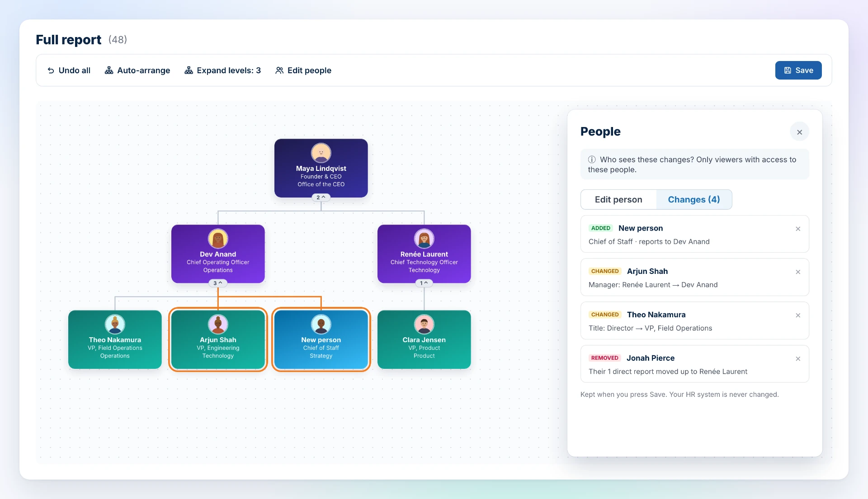Collapse Dev Anand's 3 direct reports
The height and width of the screenshot is (499, 868).
point(218,283)
